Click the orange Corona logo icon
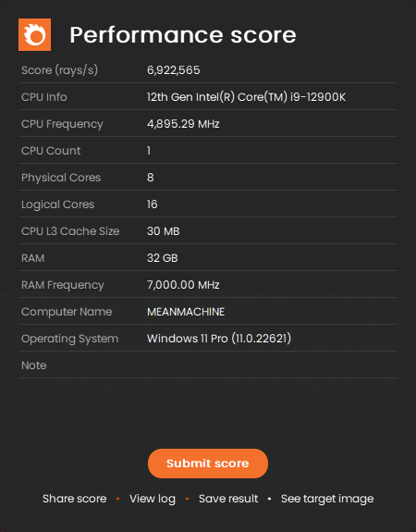 pyautogui.click(x=34, y=34)
